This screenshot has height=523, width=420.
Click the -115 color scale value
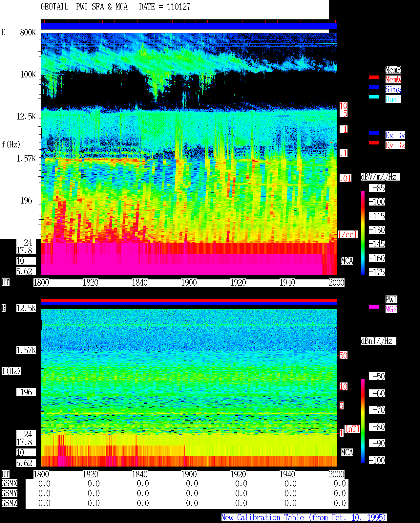(377, 216)
